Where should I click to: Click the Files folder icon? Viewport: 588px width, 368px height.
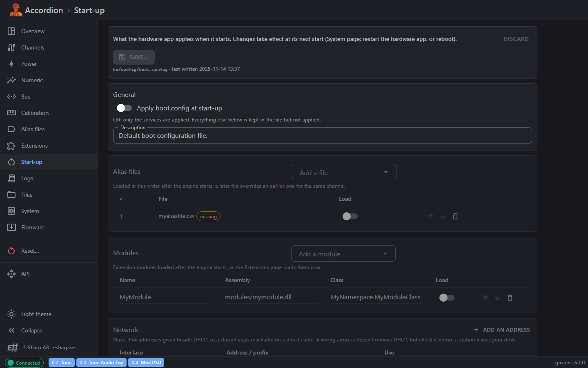pyautogui.click(x=11, y=195)
